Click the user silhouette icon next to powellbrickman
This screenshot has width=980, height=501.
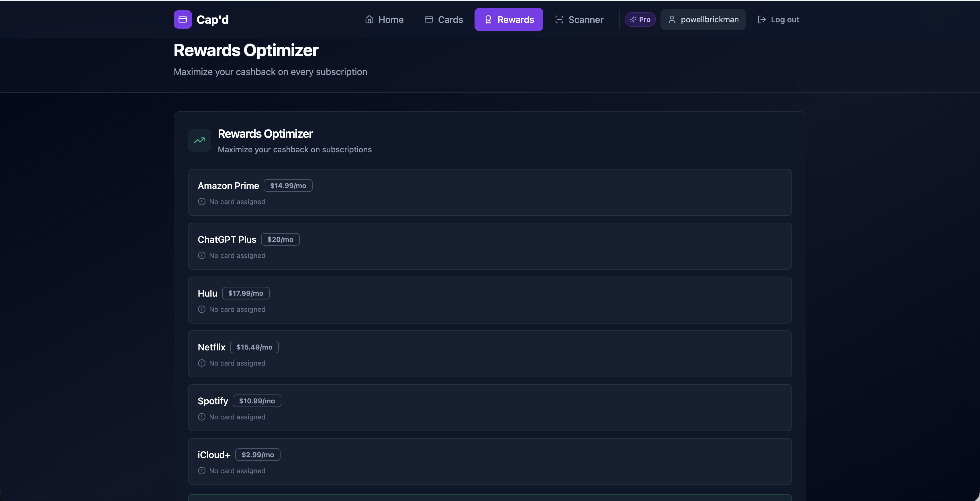pyautogui.click(x=672, y=19)
